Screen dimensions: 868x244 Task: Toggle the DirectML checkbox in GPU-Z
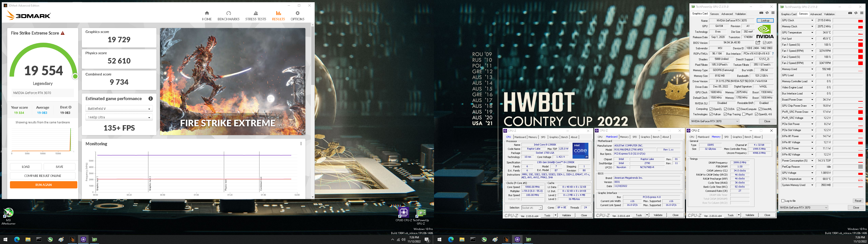760,109
